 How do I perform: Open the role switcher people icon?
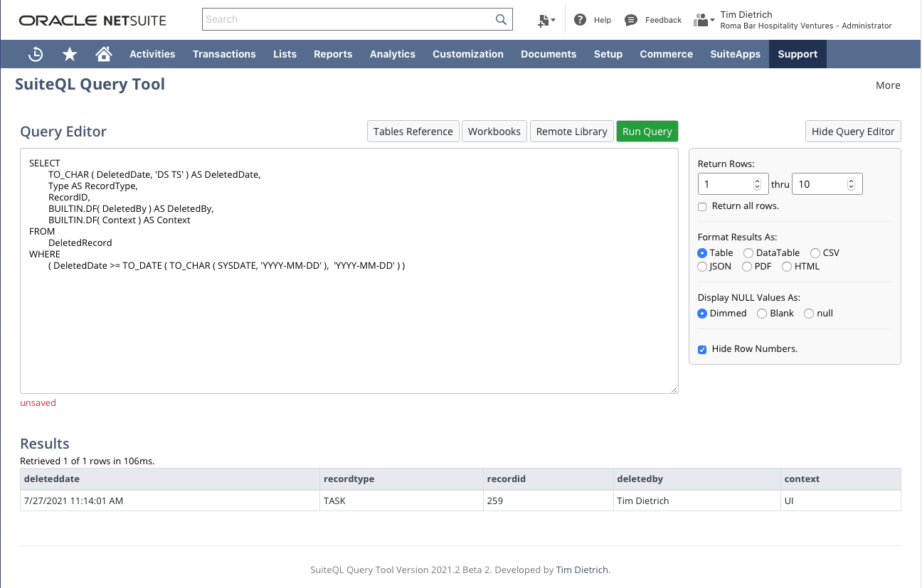point(704,20)
